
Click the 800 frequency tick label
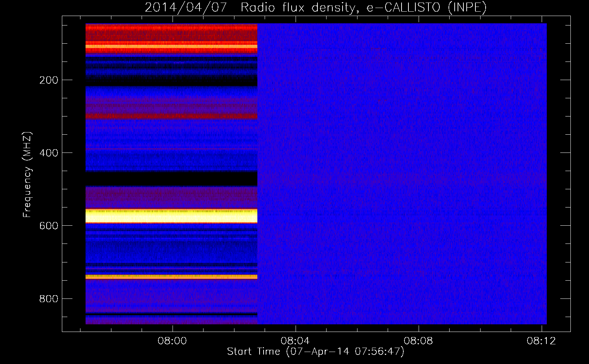(49, 298)
